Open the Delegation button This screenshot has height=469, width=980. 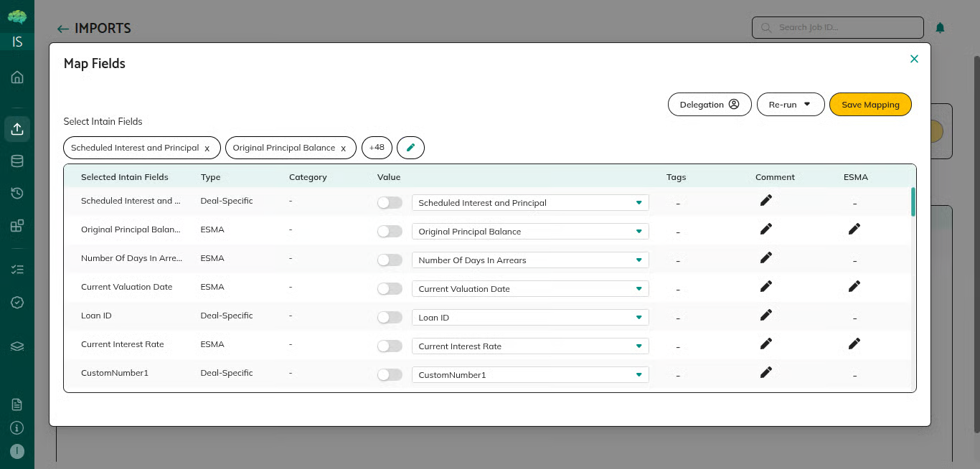click(709, 105)
